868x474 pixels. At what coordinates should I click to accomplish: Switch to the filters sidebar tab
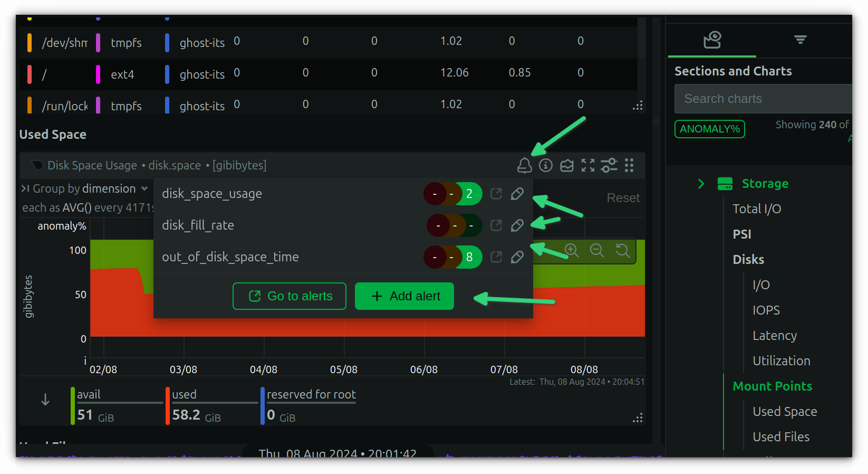coord(801,40)
